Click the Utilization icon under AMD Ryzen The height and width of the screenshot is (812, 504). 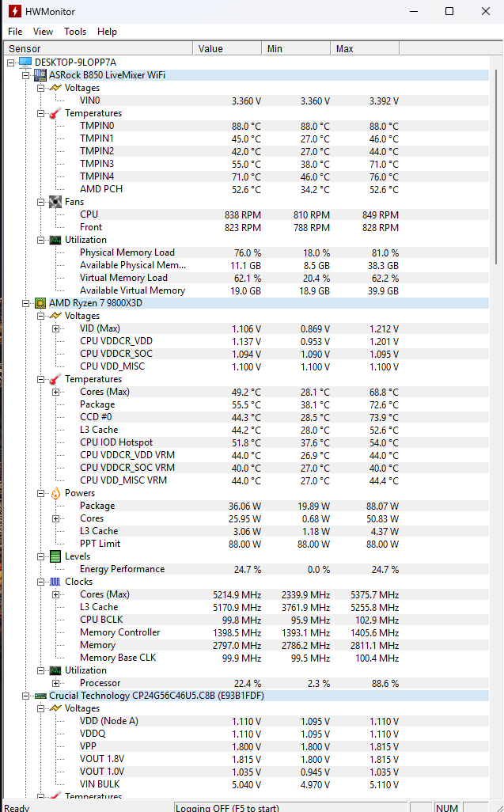point(55,670)
